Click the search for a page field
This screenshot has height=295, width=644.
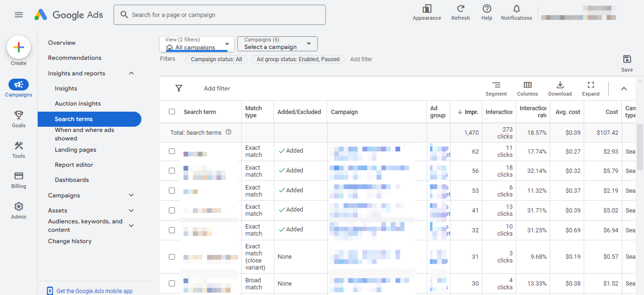[220, 15]
